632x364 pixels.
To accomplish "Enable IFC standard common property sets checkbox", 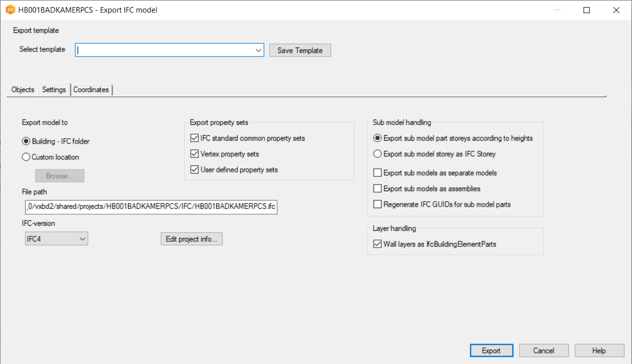I will point(194,138).
